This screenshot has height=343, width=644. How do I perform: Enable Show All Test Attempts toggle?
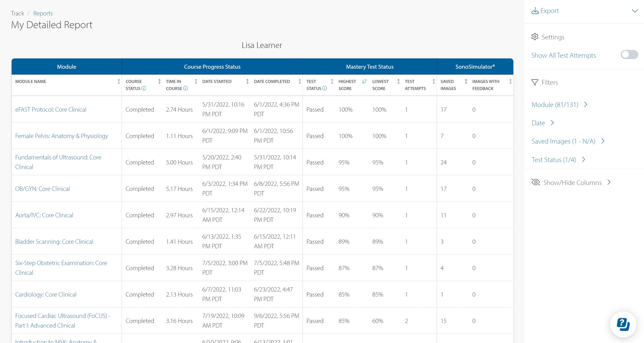[629, 55]
